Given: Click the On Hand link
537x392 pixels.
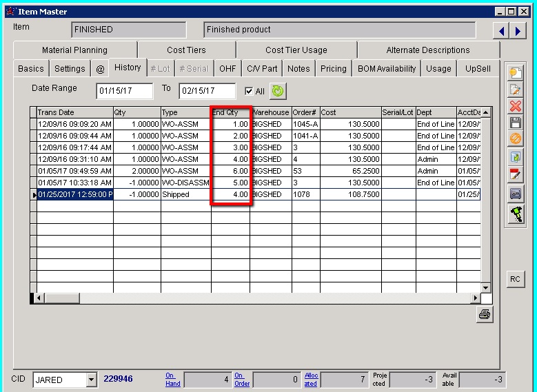Looking at the screenshot, I should click(172, 380).
